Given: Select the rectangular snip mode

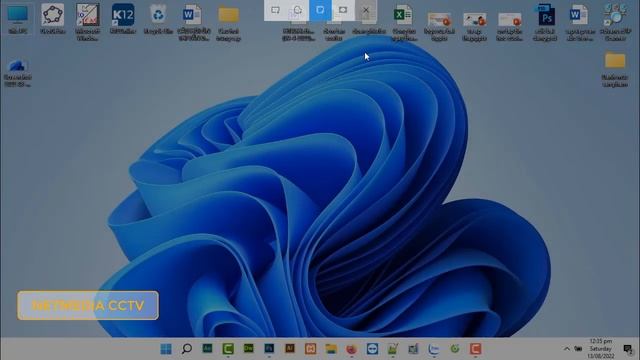Looking at the screenshot, I should (276, 10).
